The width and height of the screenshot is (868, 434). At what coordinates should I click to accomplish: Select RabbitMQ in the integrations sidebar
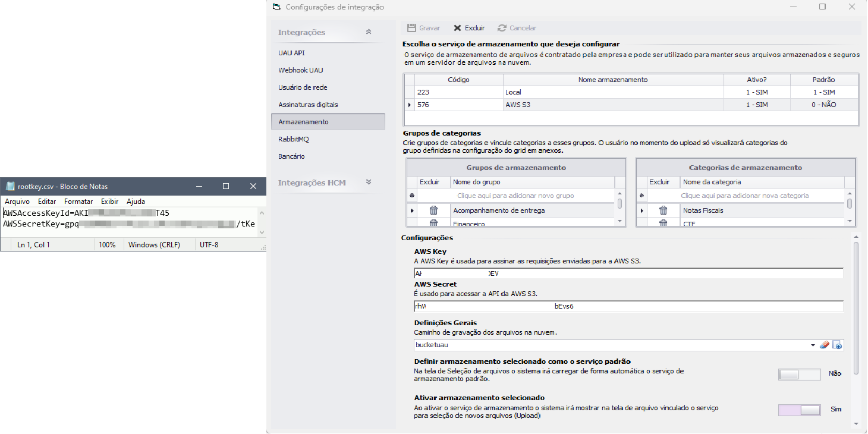click(294, 139)
